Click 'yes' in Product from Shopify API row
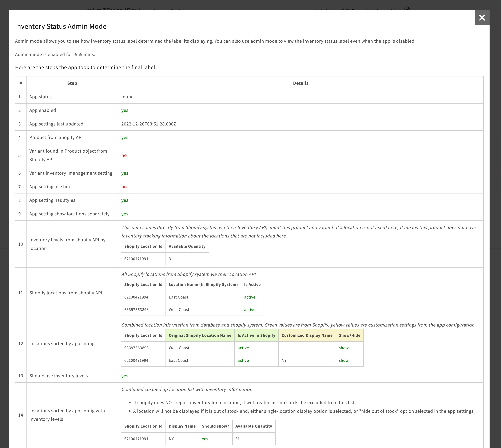This screenshot has height=448, width=502. click(x=125, y=137)
